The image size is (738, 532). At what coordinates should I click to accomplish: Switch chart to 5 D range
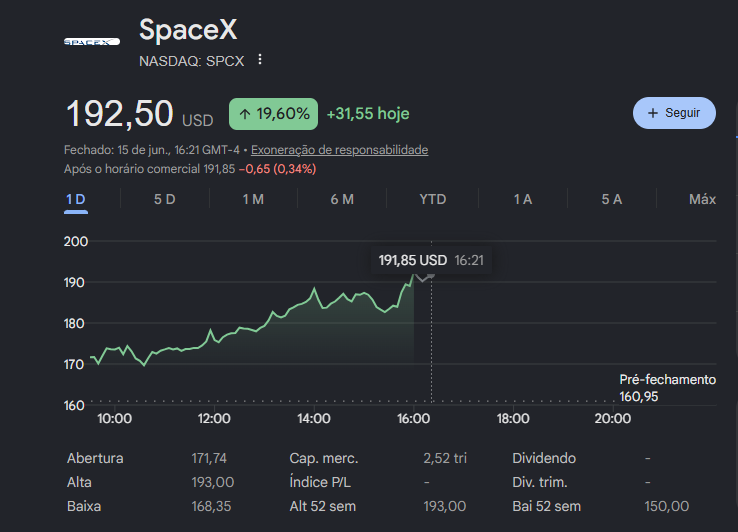coord(164,200)
